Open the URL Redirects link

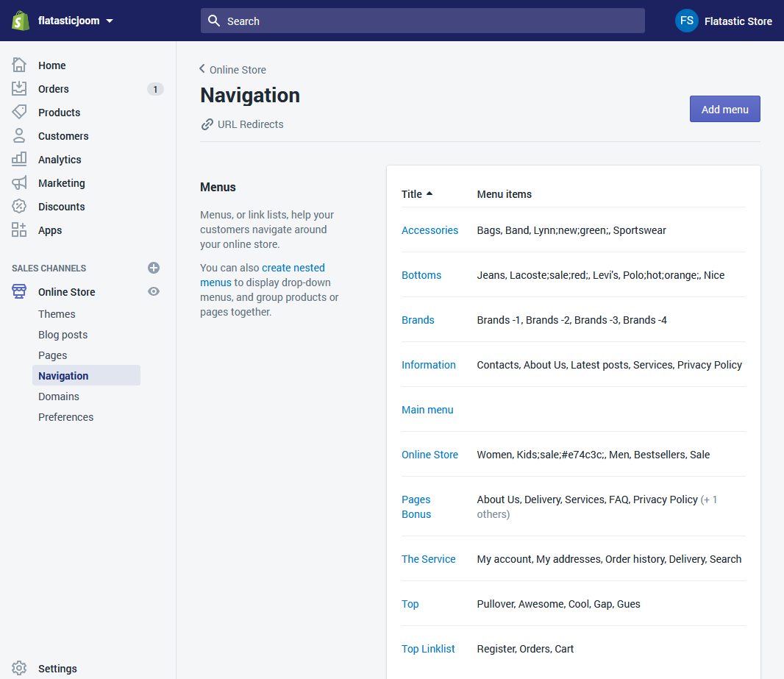pos(250,124)
